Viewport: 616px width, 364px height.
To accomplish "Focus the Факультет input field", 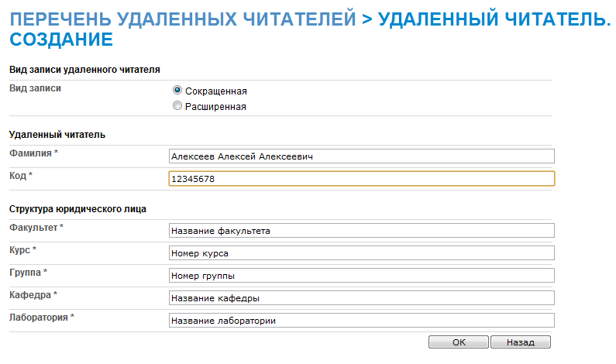I will 361,231.
